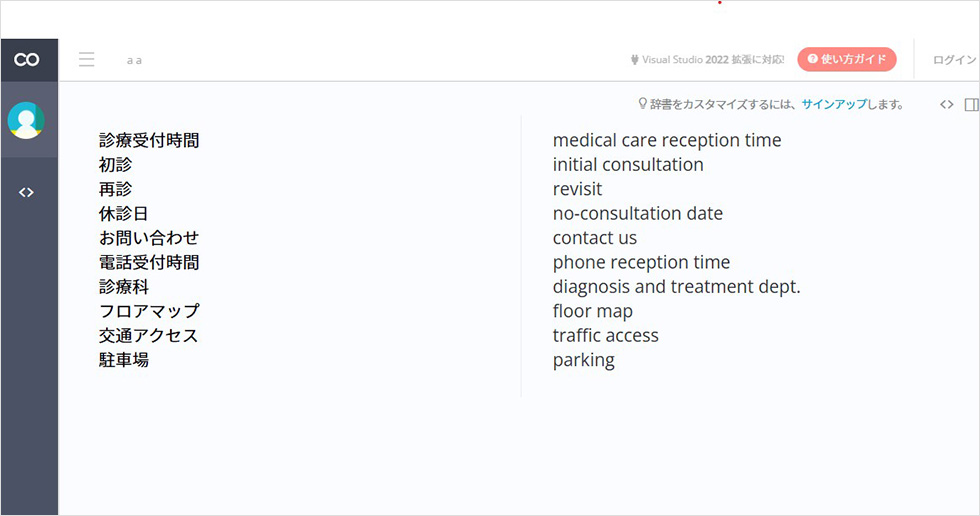Screen dimensions: 980x516
Task: Click the 'a a' project title
Action: [x=134, y=61]
